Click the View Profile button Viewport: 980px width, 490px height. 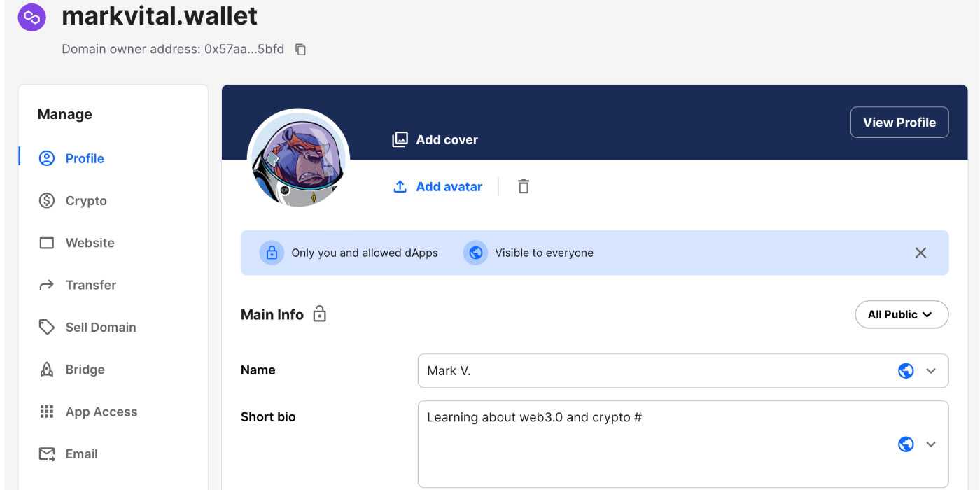(899, 122)
